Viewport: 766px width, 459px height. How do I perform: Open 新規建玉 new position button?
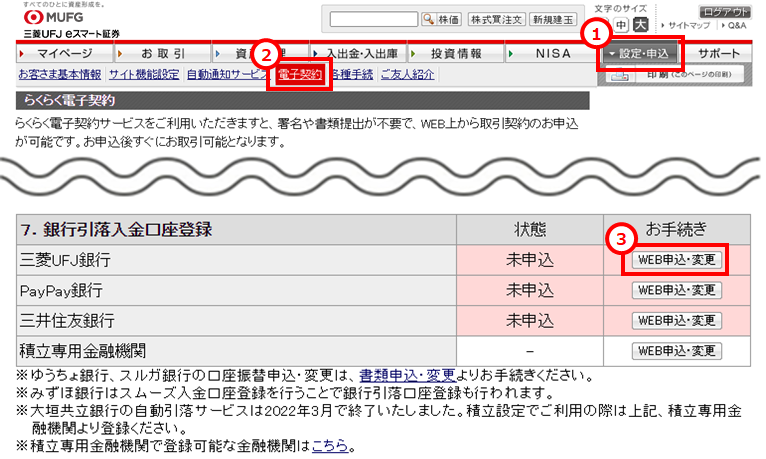(x=553, y=20)
